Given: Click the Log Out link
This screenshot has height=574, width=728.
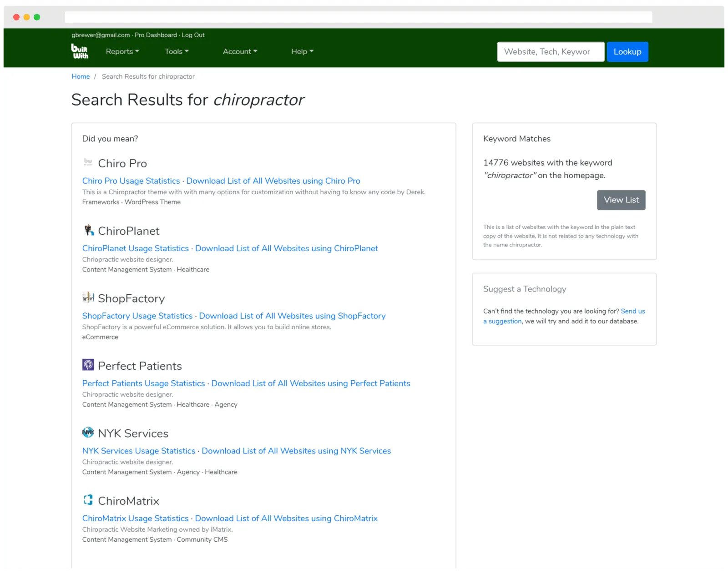Looking at the screenshot, I should [193, 35].
